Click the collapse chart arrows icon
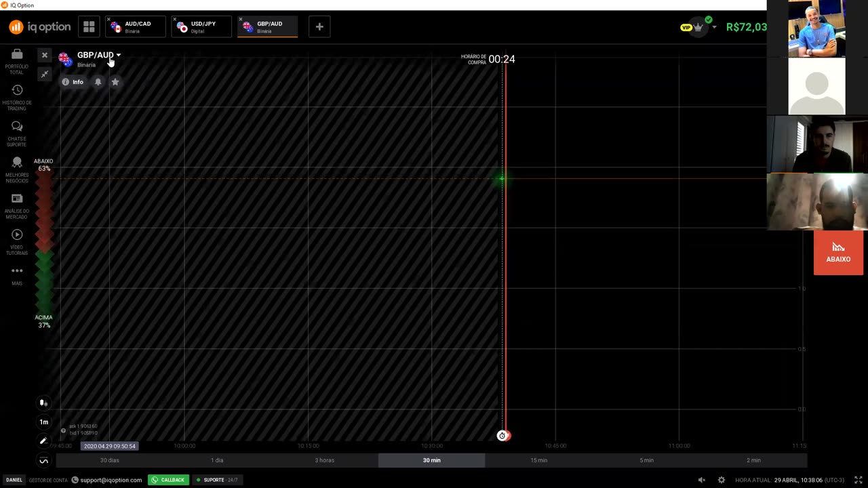Screen dimensions: 868x488 tap(45, 74)
